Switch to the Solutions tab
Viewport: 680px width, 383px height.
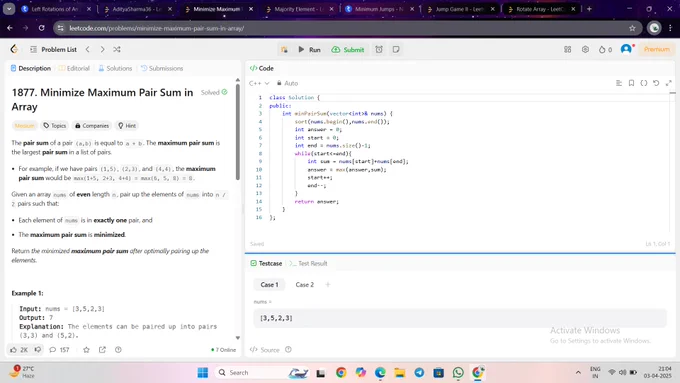click(x=115, y=68)
